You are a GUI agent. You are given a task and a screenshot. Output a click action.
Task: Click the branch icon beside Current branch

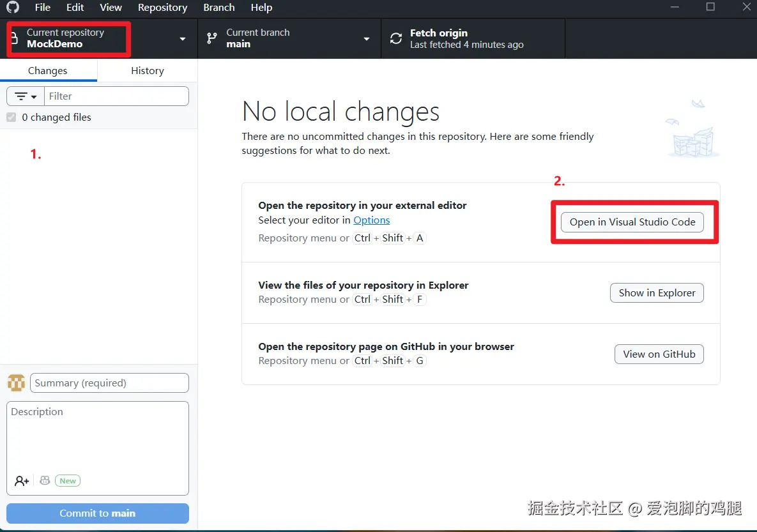click(212, 38)
